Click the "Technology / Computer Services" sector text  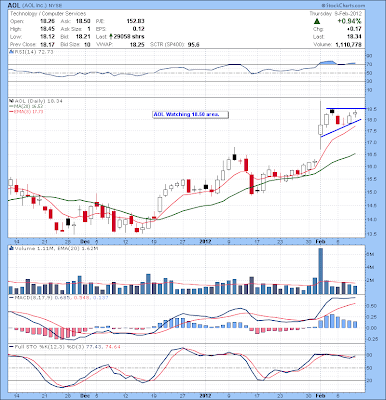(48, 14)
